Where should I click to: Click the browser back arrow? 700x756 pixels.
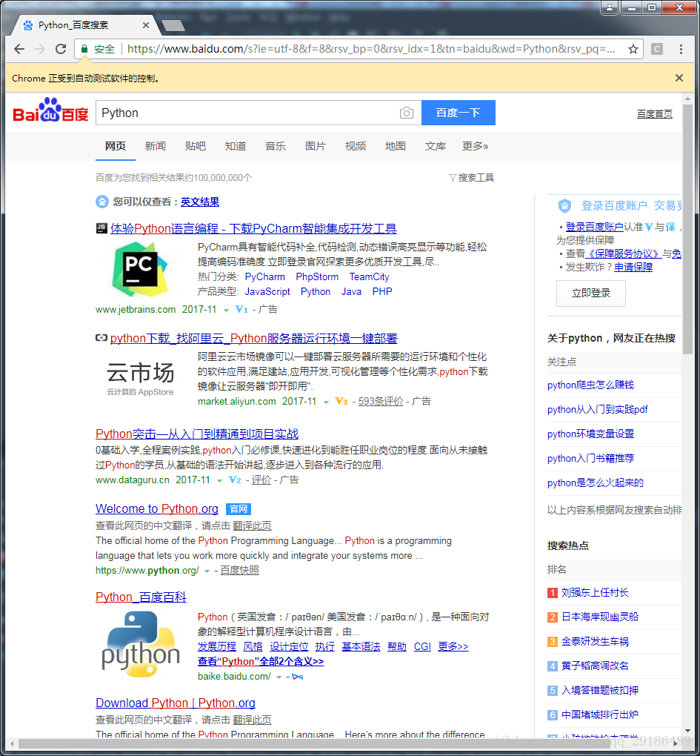tap(19, 49)
